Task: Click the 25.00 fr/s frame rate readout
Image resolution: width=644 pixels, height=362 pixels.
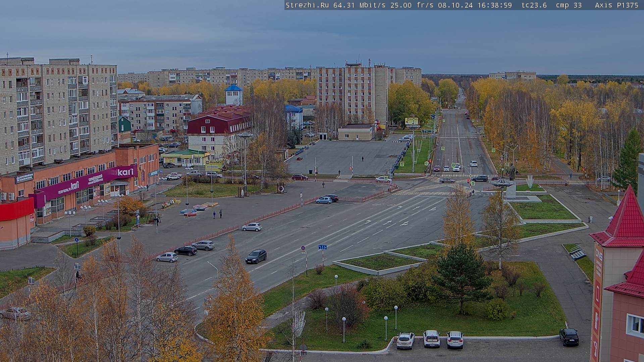Action: pyautogui.click(x=412, y=5)
